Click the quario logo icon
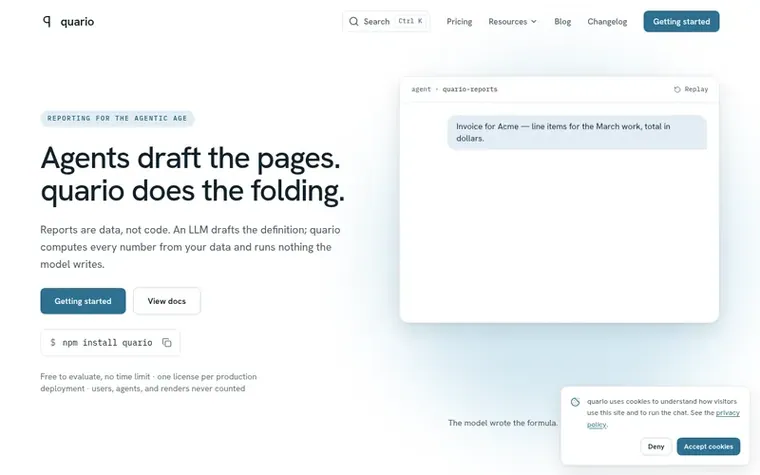 click(47, 21)
